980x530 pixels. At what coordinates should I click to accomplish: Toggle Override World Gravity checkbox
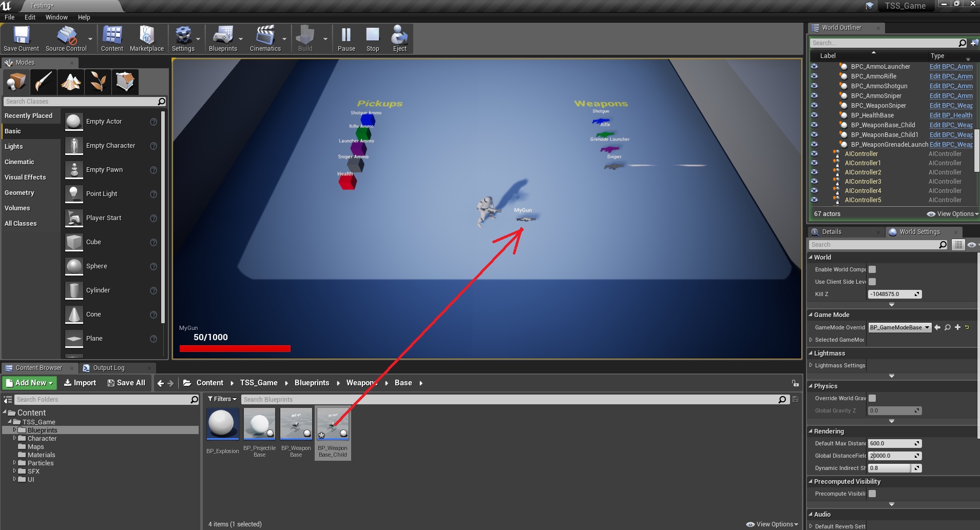click(872, 398)
